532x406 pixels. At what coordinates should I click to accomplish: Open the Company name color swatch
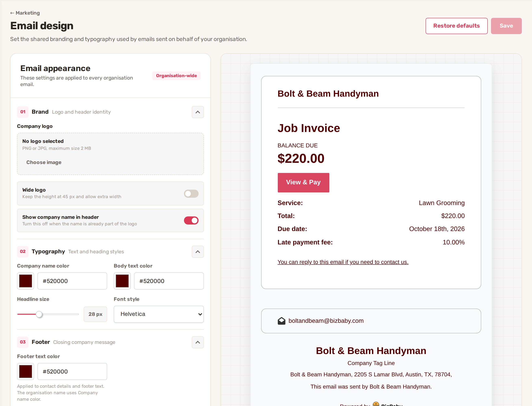26,281
